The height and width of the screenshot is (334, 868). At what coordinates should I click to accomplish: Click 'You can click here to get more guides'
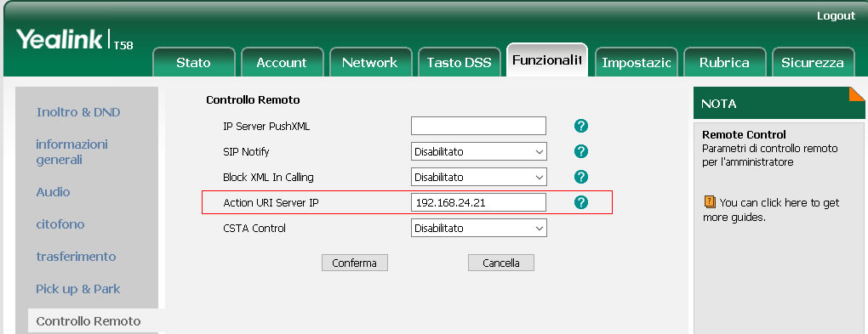click(x=771, y=210)
